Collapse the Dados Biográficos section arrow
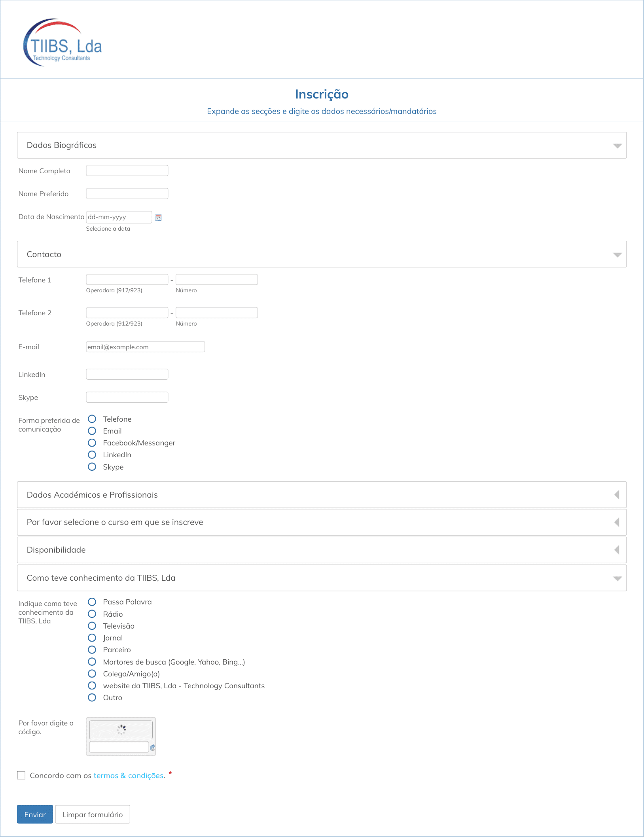The height and width of the screenshot is (837, 644). [617, 146]
